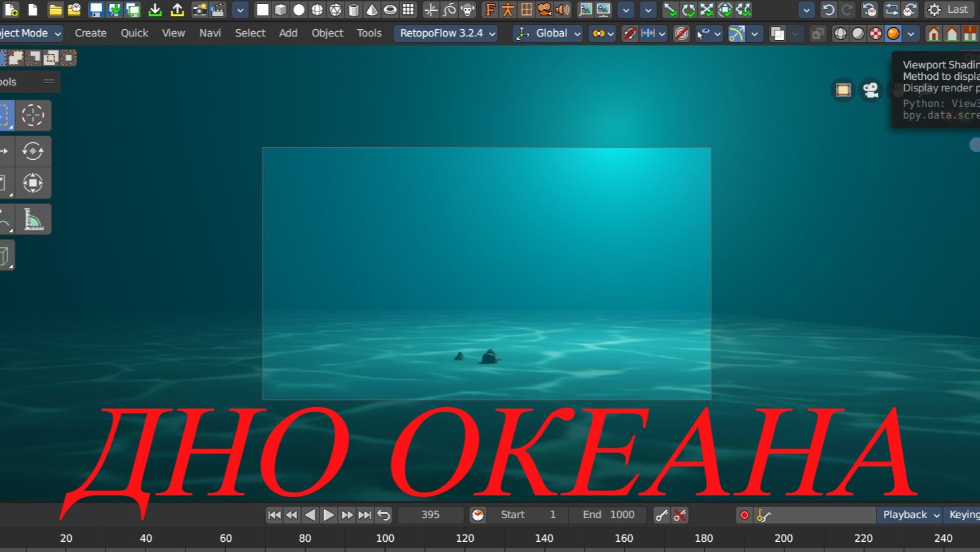980x552 pixels.
Task: Toggle viewport overlays button
Action: click(778, 33)
